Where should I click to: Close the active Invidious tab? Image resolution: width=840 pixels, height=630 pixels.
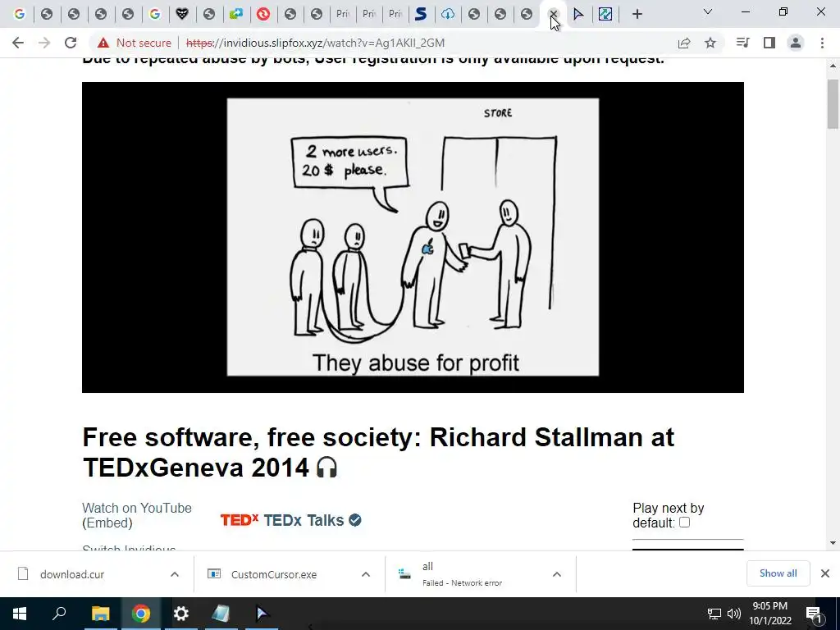click(x=554, y=14)
